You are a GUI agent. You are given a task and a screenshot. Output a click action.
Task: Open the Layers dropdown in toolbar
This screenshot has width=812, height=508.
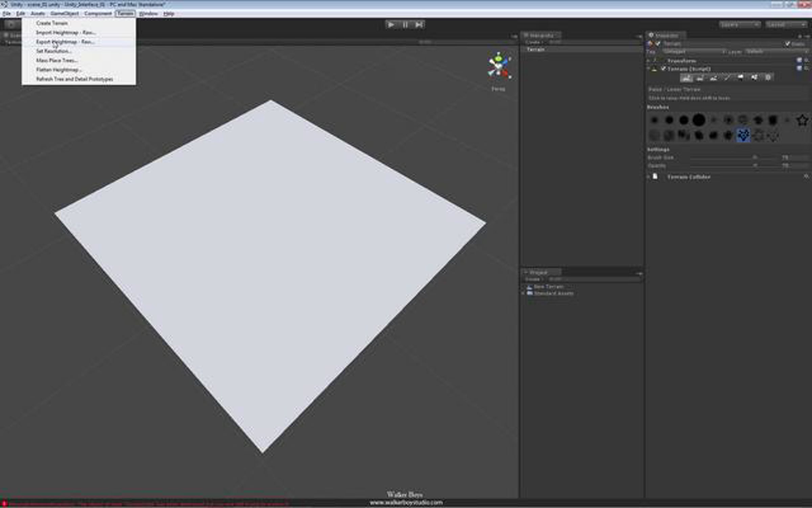point(740,25)
